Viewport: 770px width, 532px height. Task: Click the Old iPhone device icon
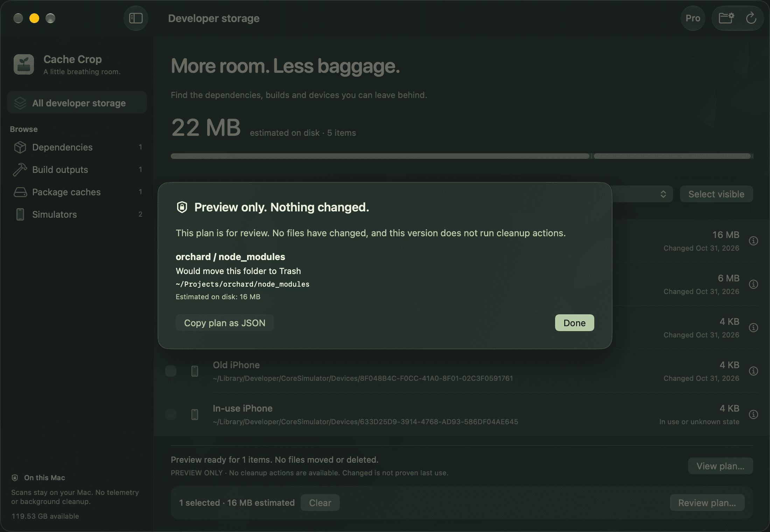[195, 371]
